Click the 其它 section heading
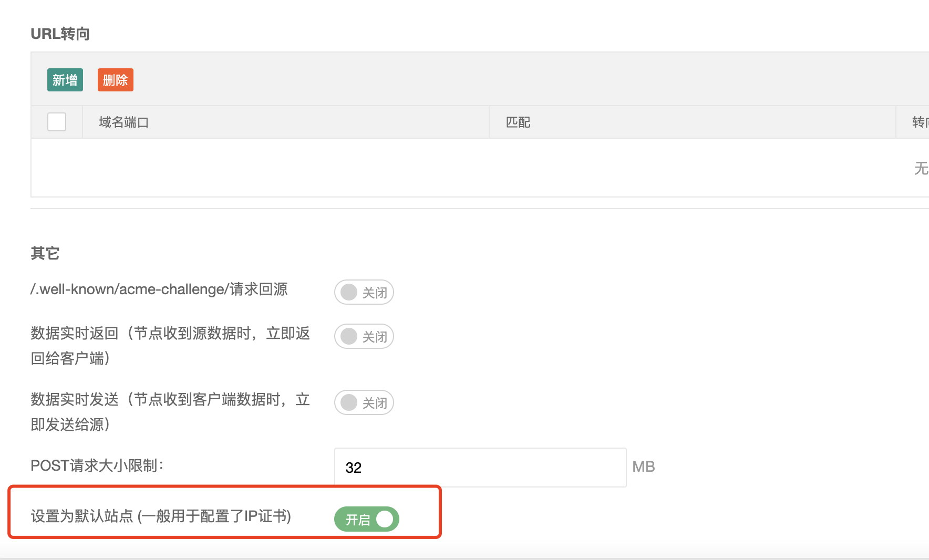Screen dimensions: 929x560 point(45,253)
